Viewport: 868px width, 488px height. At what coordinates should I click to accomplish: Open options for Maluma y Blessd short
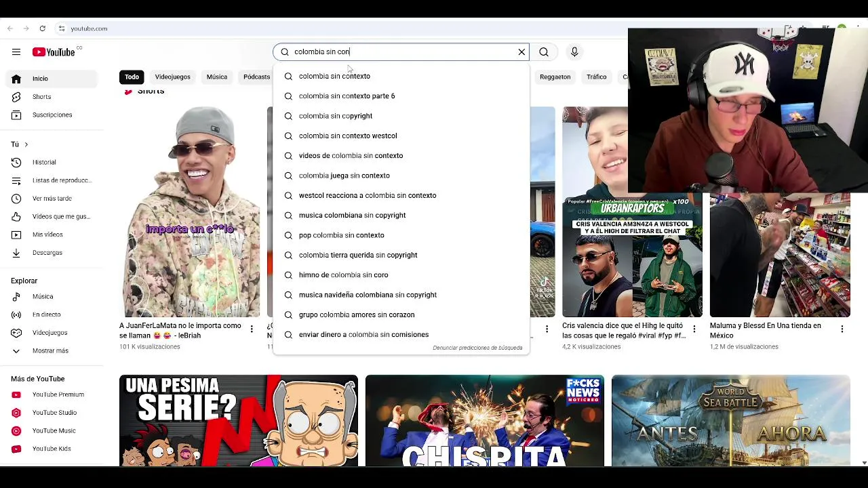[842, 329]
